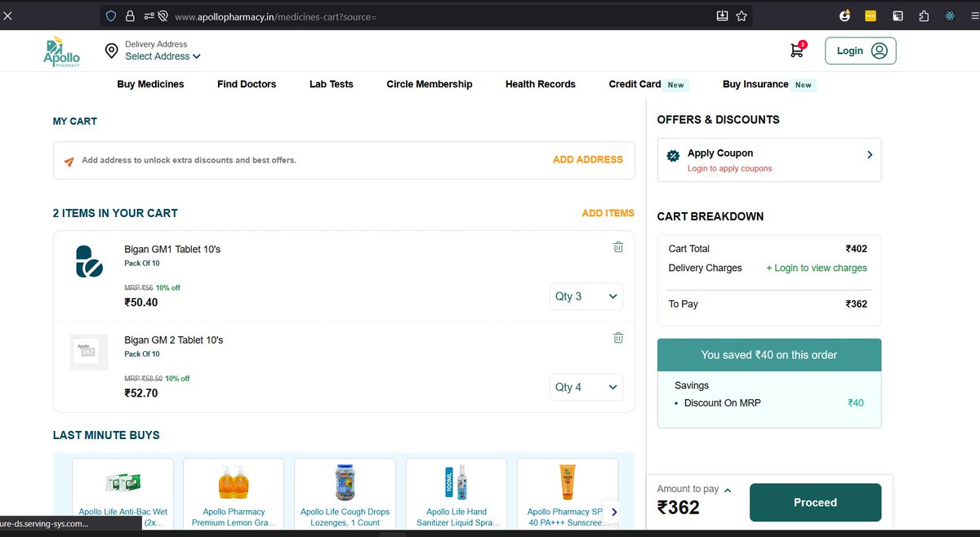Image resolution: width=980 pixels, height=537 pixels.
Task: Open the Select Address dropdown
Action: [163, 56]
